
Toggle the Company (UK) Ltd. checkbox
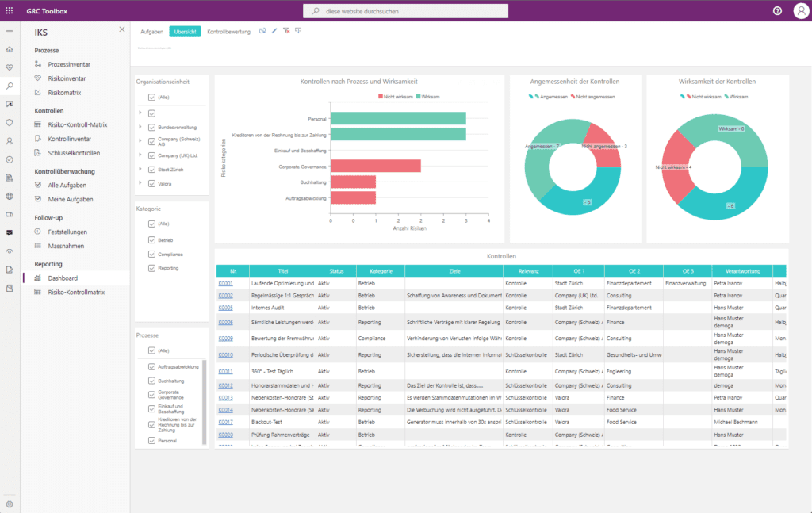click(x=151, y=155)
